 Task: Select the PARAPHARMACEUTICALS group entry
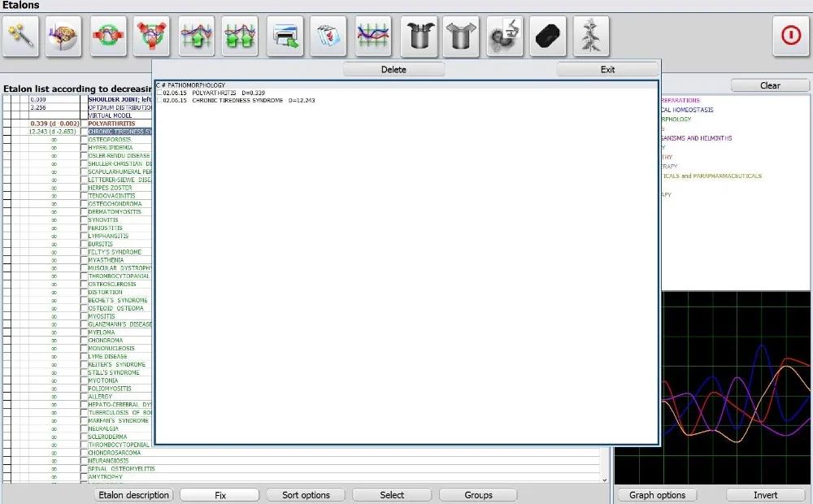coord(712,176)
